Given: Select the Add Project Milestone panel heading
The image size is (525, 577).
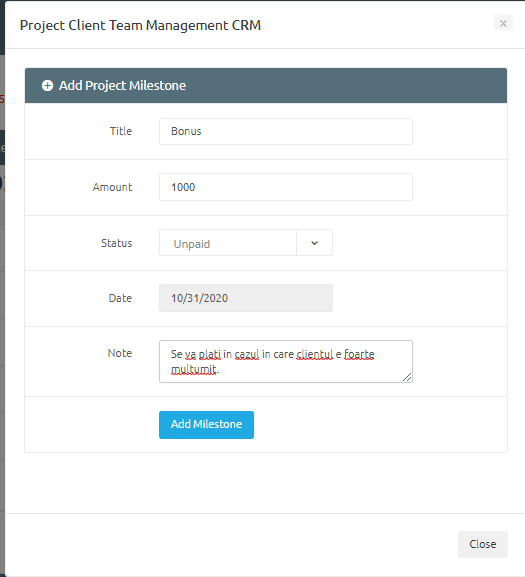Looking at the screenshot, I should coord(122,85).
